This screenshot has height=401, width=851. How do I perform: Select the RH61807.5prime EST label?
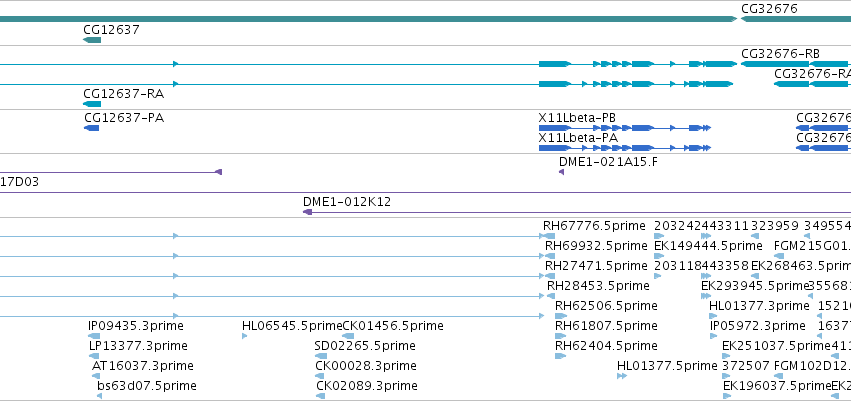pos(606,326)
